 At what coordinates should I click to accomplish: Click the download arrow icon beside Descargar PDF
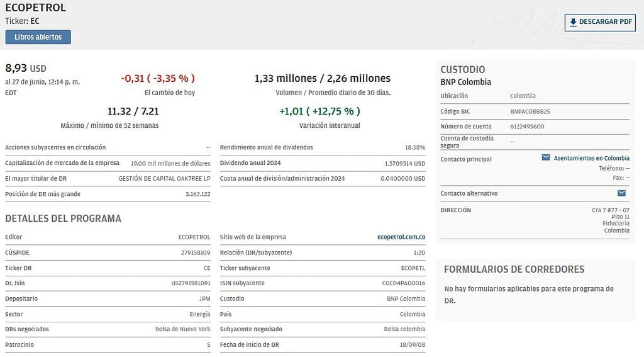coord(574,22)
